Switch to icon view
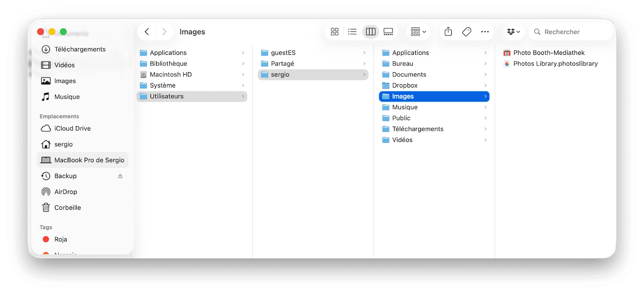This screenshot has width=644, height=295. (334, 31)
